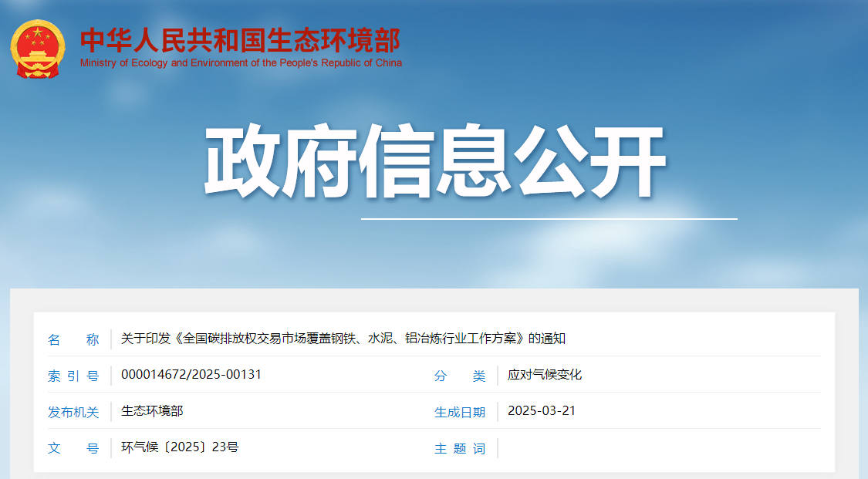The height and width of the screenshot is (479, 868).
Task: Click the 分类 label
Action: pyautogui.click(x=460, y=376)
